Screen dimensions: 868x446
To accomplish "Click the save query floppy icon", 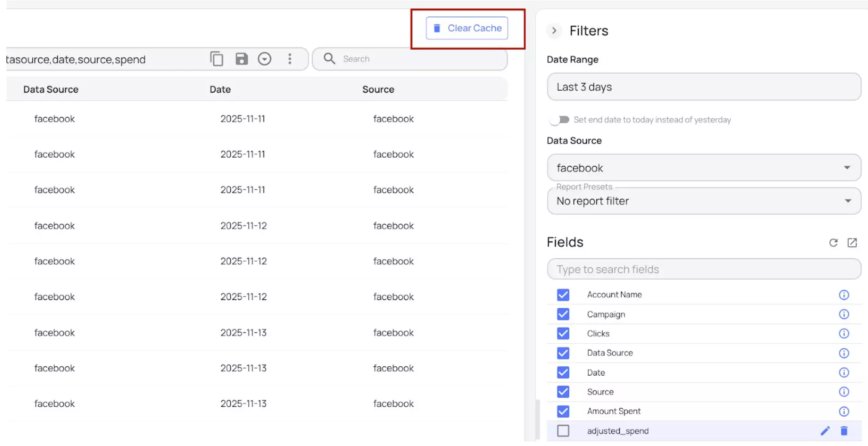I will 241,59.
